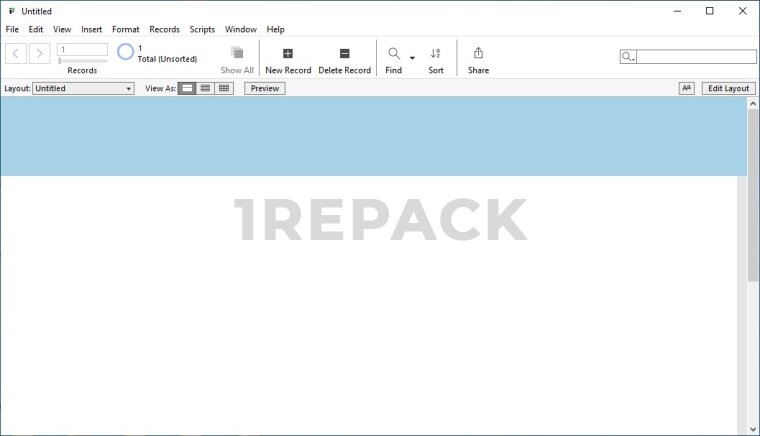
Task: Click the Share icon
Action: (478, 54)
